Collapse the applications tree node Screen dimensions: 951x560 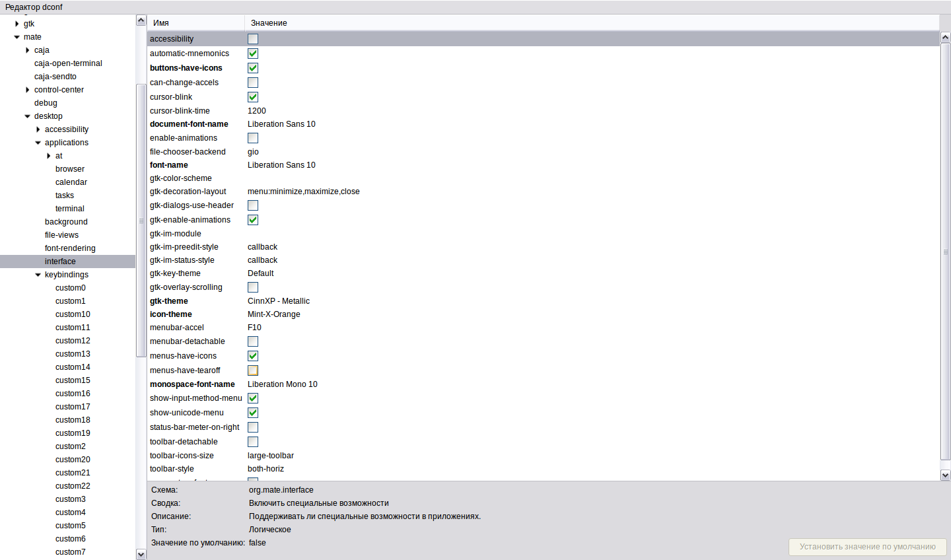coord(38,143)
